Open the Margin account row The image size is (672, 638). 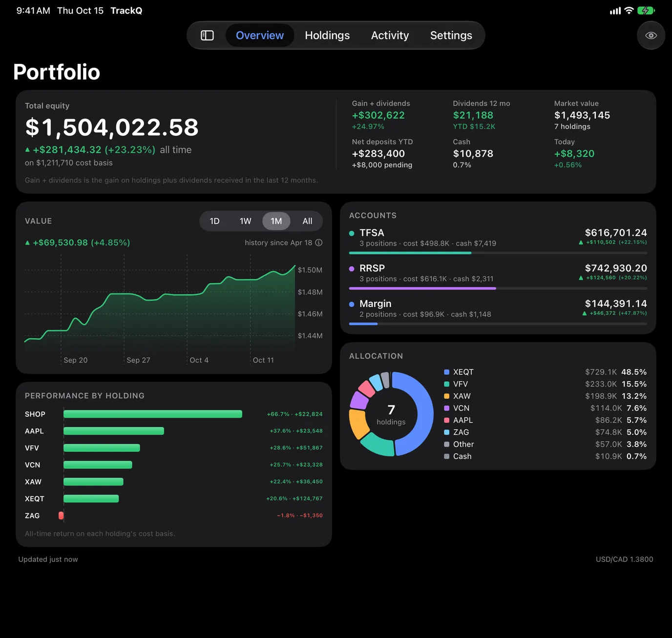[498, 312]
